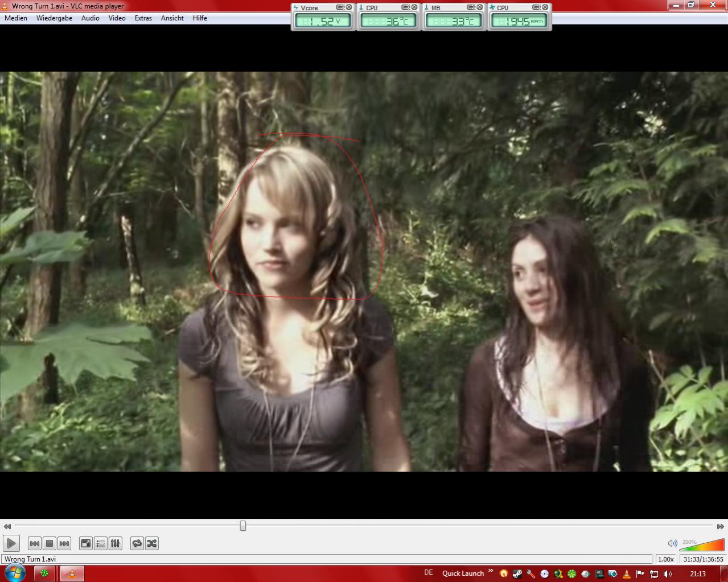Open the Ansicht menu
This screenshot has width=728, height=582.
[172, 18]
